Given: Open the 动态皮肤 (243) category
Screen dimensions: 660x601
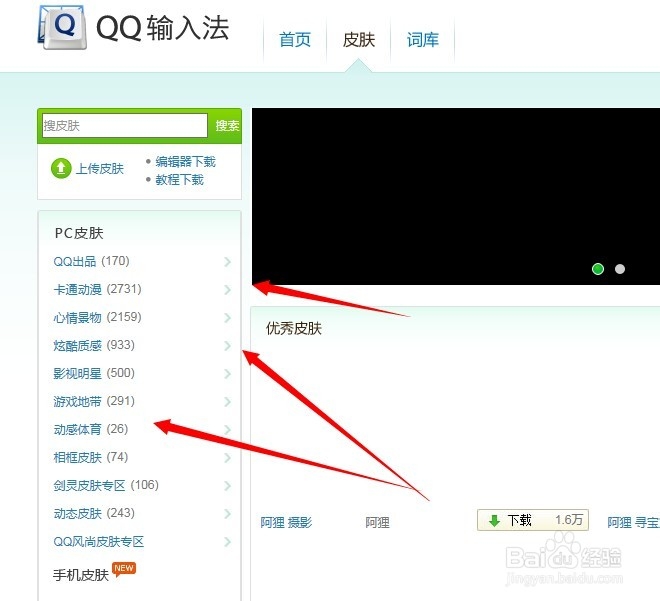Looking at the screenshot, I should coord(94,513).
